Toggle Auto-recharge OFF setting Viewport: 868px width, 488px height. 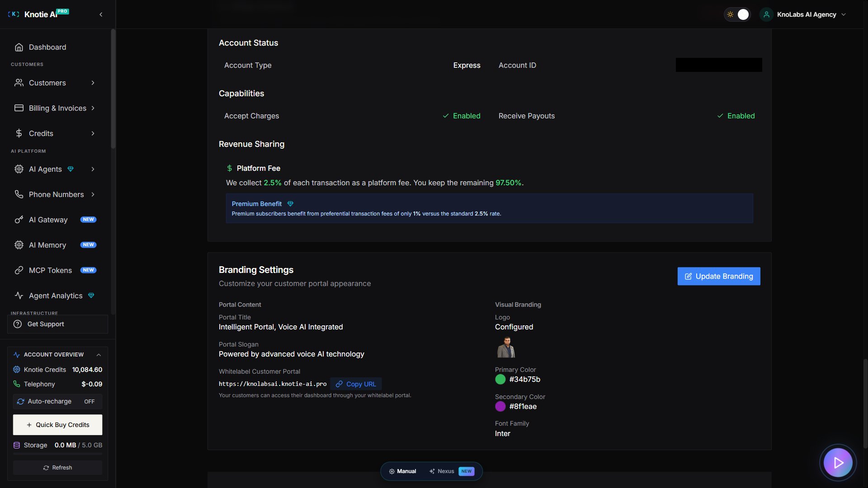click(57, 401)
